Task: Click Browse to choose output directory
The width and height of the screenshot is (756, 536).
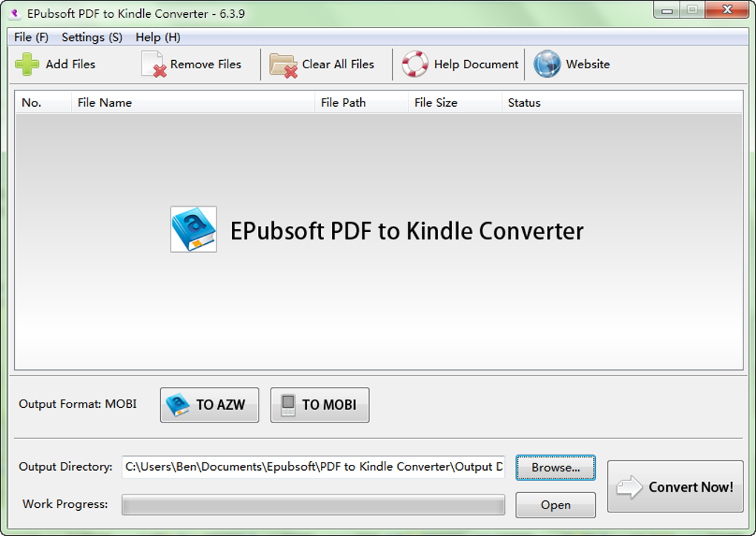Action: (555, 467)
